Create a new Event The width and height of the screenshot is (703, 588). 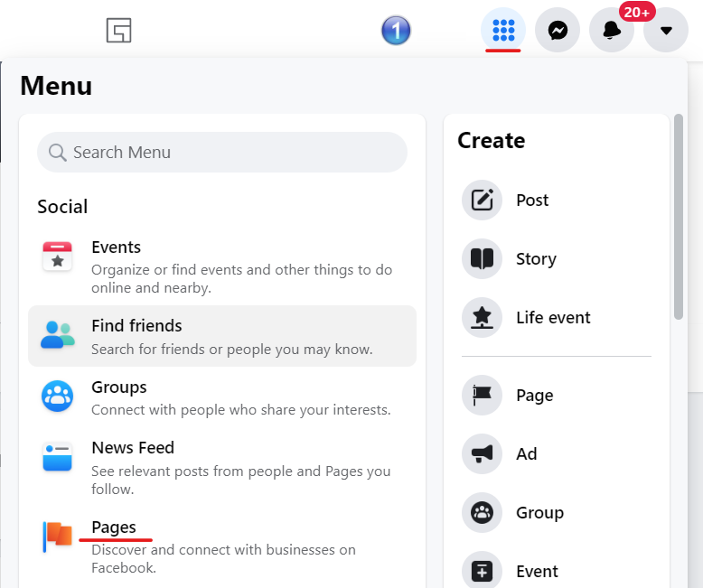pos(537,572)
